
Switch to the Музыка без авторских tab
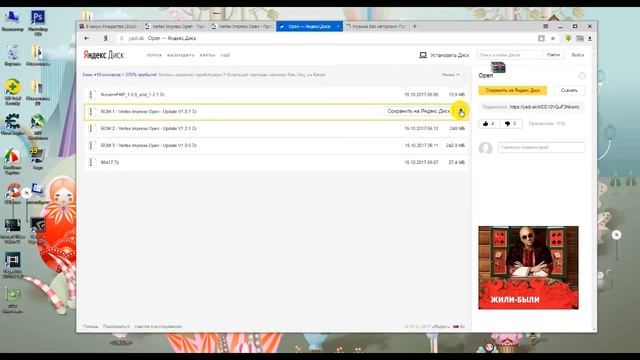pos(376,26)
